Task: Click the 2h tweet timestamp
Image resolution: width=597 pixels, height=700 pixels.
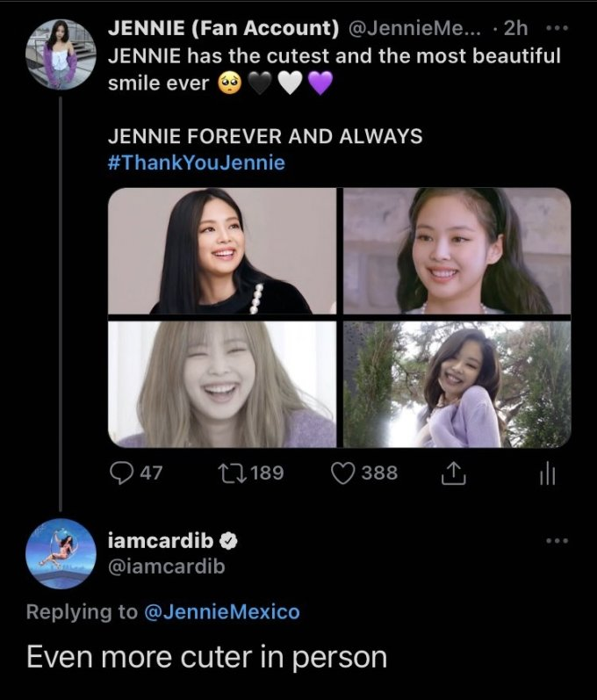Action: coord(515,28)
